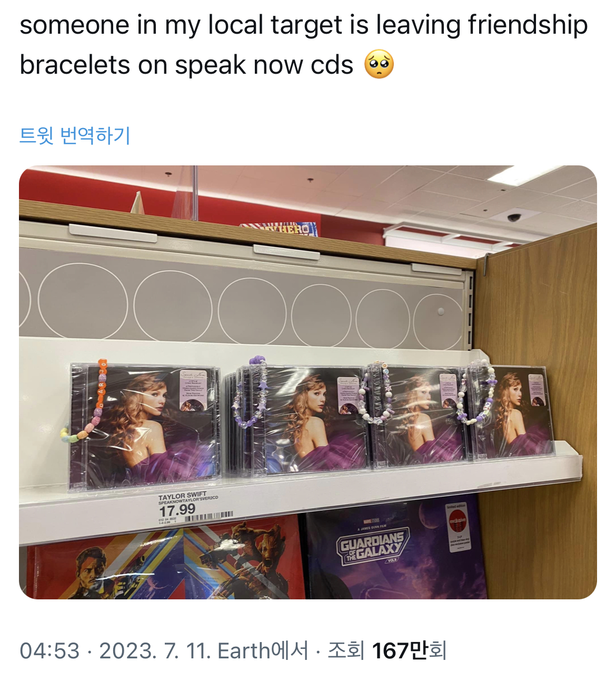Click the rainbow beaded bracelet on left CD
The image size is (616, 681).
[88, 404]
